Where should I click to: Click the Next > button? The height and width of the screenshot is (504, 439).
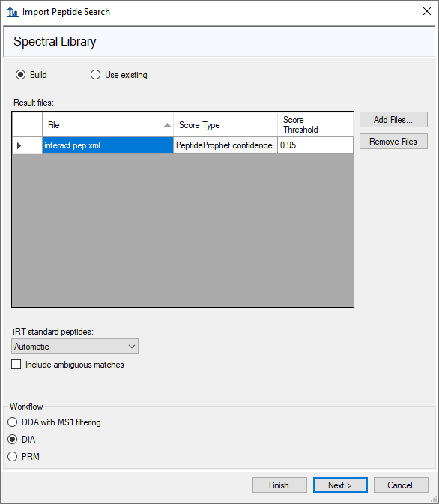[x=340, y=485]
